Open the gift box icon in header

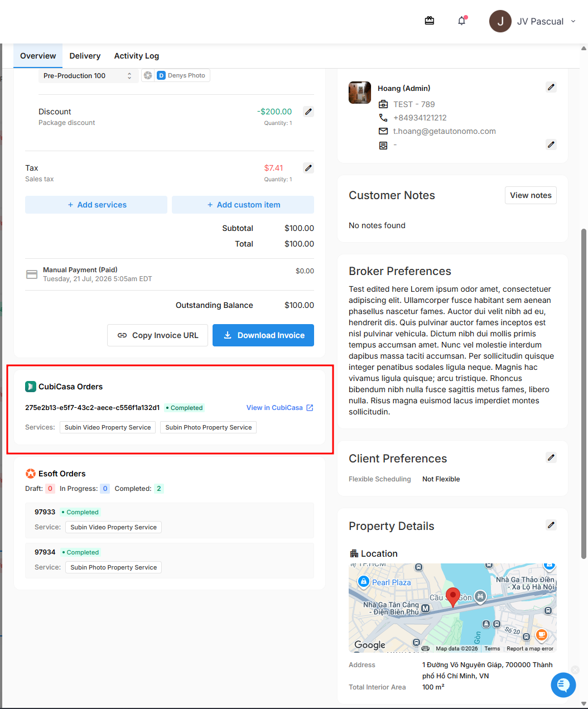[x=430, y=21]
